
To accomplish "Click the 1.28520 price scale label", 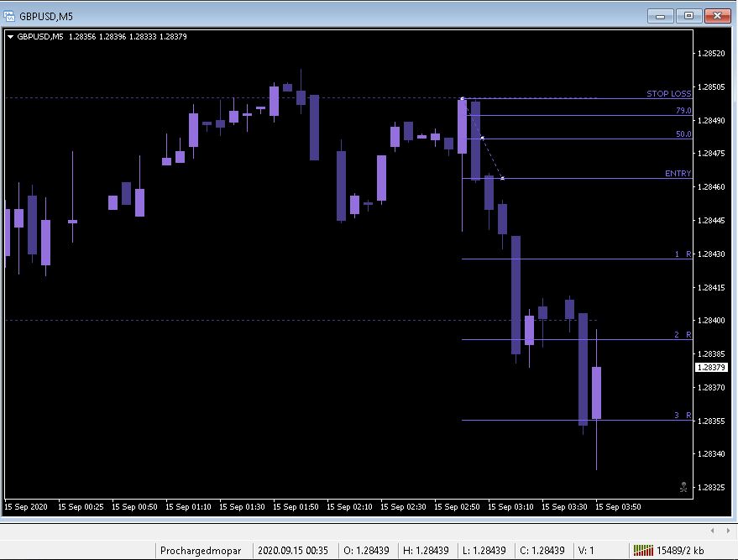I will tap(710, 54).
